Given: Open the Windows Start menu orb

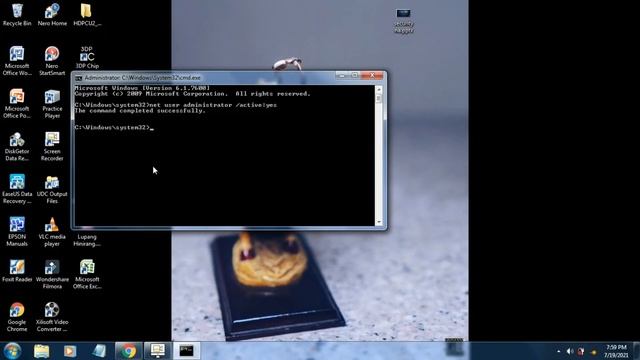Looking at the screenshot, I should [x=12, y=351].
